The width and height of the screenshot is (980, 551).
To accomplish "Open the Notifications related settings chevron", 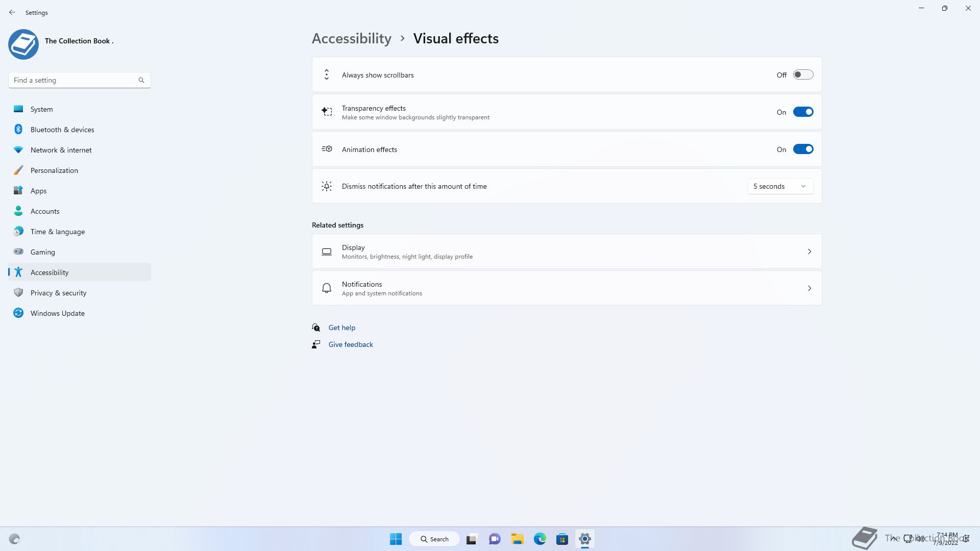I will pos(809,288).
